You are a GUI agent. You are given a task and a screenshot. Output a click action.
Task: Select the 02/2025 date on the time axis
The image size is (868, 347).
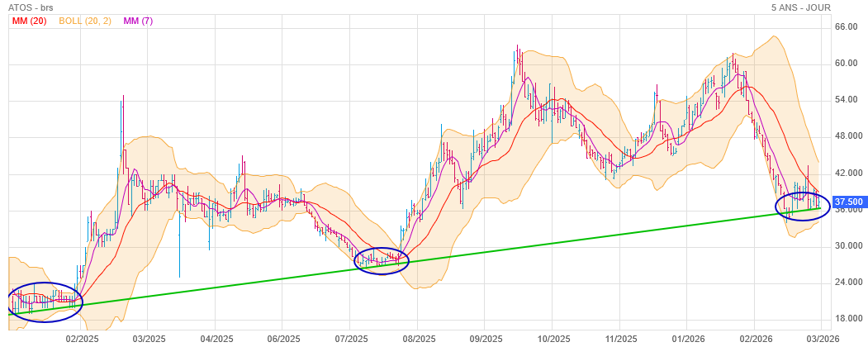click(83, 339)
